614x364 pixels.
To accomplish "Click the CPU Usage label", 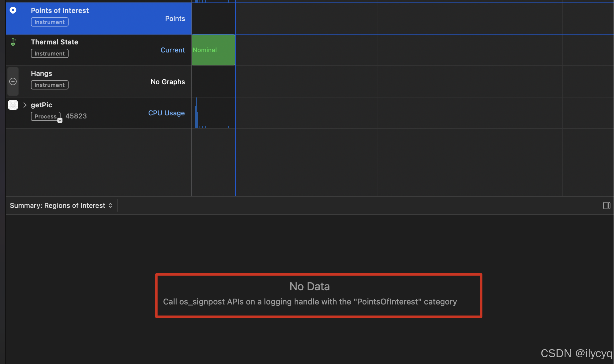I will click(166, 113).
